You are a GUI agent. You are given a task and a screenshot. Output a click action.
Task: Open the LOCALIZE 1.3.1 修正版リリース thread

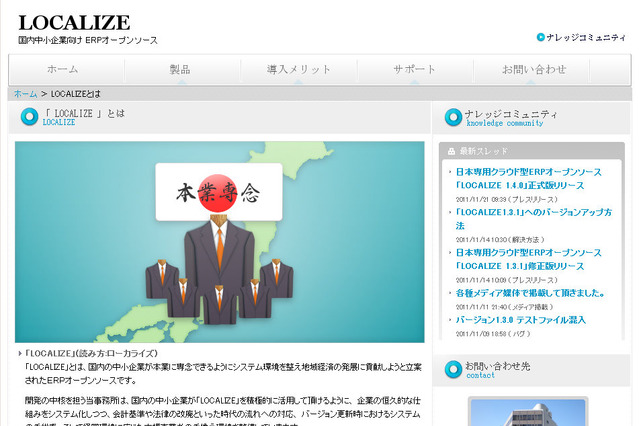click(x=528, y=259)
